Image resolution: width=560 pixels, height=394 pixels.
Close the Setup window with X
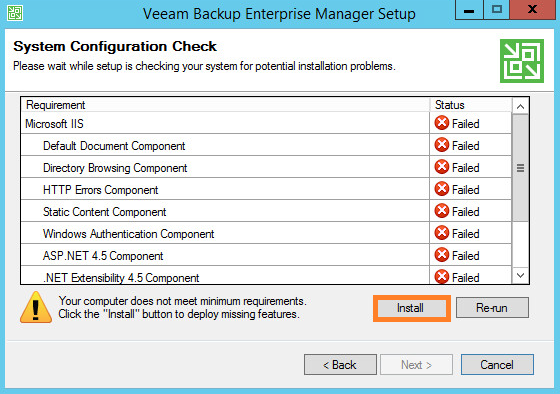(532, 10)
